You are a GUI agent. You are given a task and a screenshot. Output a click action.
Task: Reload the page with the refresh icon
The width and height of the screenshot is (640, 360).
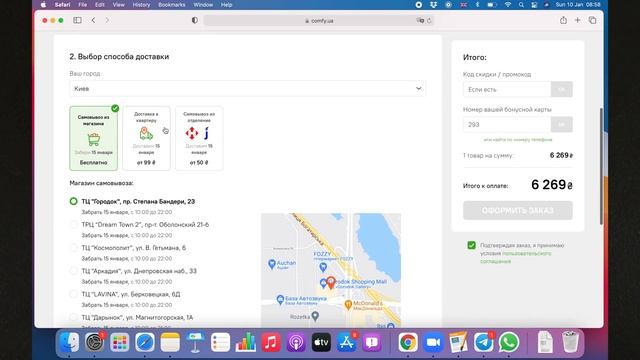[429, 20]
